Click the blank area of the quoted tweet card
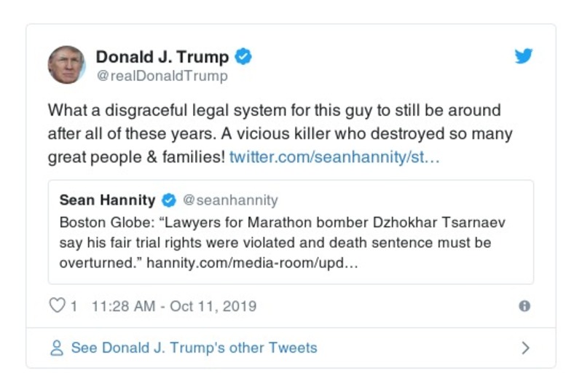This screenshot has width=582, height=392. tap(452, 266)
